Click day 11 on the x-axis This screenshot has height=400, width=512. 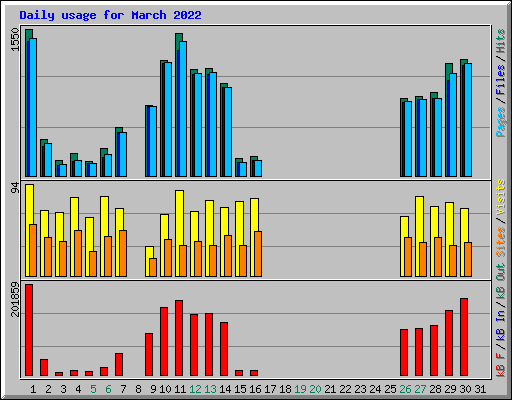coord(180,389)
